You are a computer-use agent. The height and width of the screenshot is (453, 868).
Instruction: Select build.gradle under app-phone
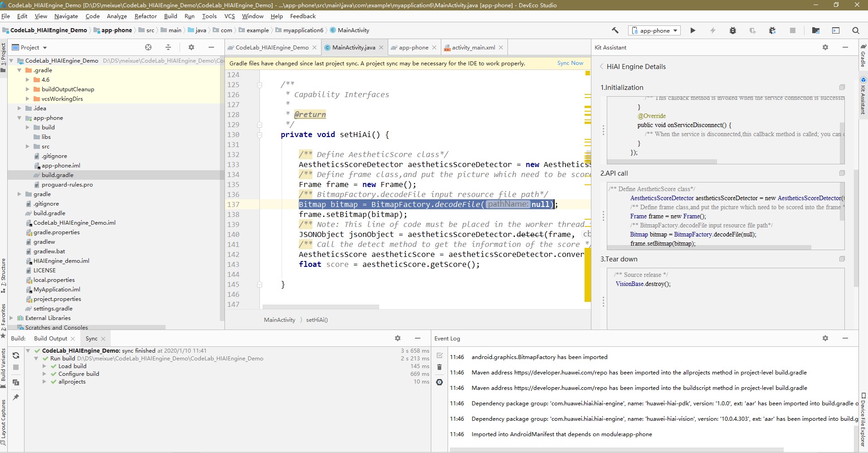(x=57, y=175)
